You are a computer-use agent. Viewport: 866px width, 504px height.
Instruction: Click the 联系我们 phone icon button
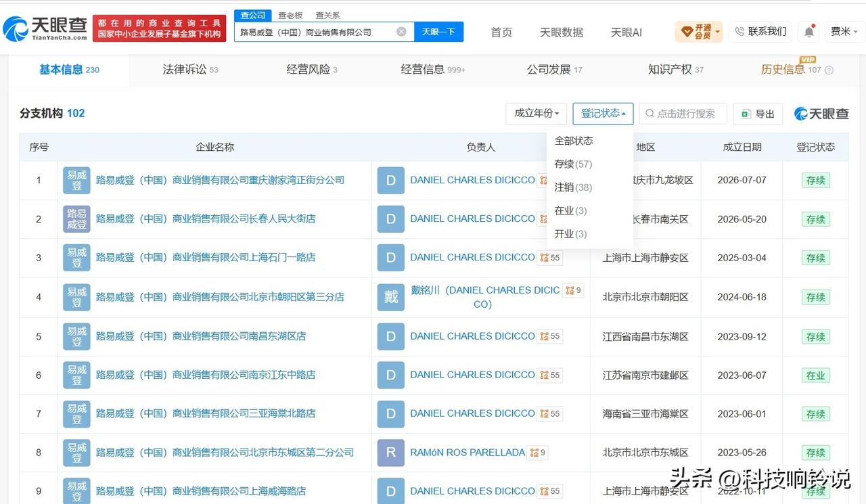point(760,32)
